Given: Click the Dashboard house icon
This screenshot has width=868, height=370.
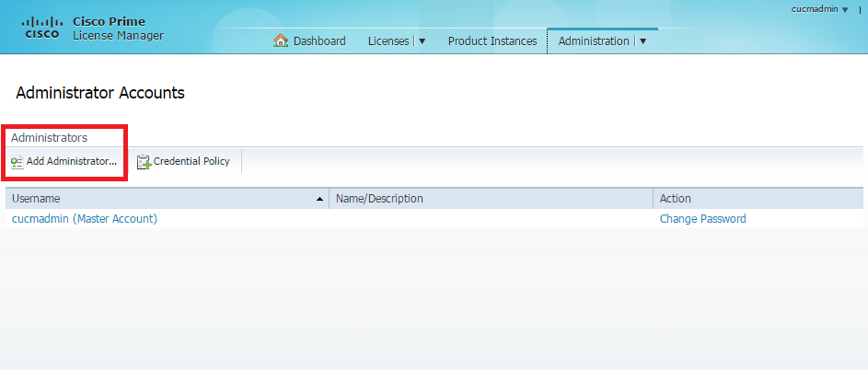Looking at the screenshot, I should click(281, 41).
